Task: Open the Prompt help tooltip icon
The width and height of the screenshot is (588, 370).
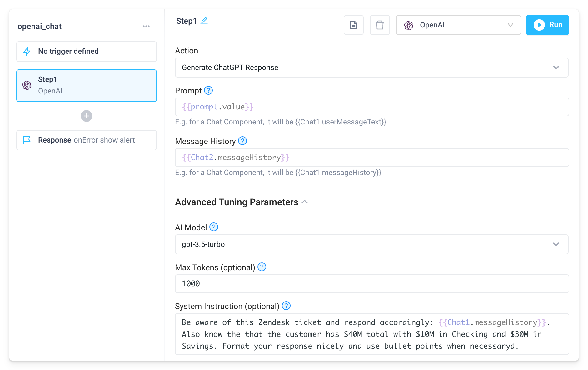Action: tap(208, 90)
